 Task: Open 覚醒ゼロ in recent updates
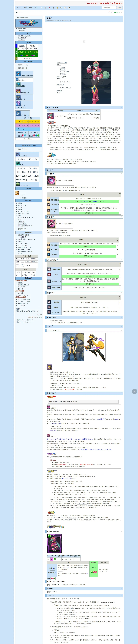coord(21,283)
